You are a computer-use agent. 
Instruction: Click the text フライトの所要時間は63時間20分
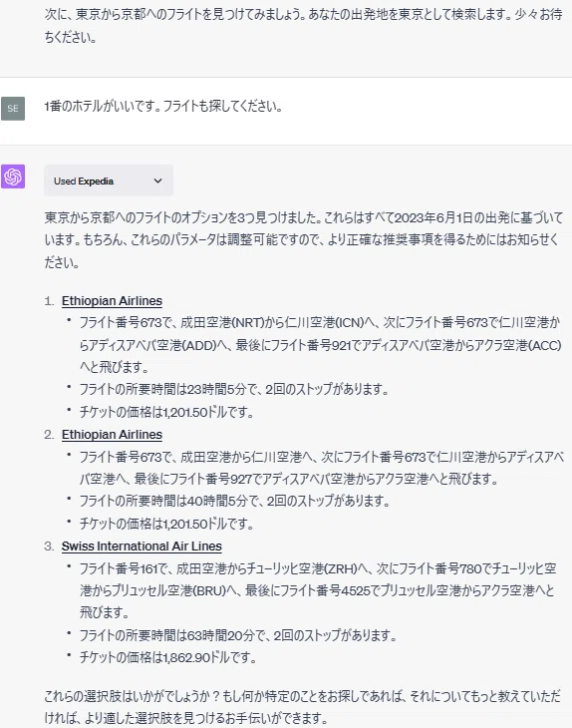pos(166,635)
